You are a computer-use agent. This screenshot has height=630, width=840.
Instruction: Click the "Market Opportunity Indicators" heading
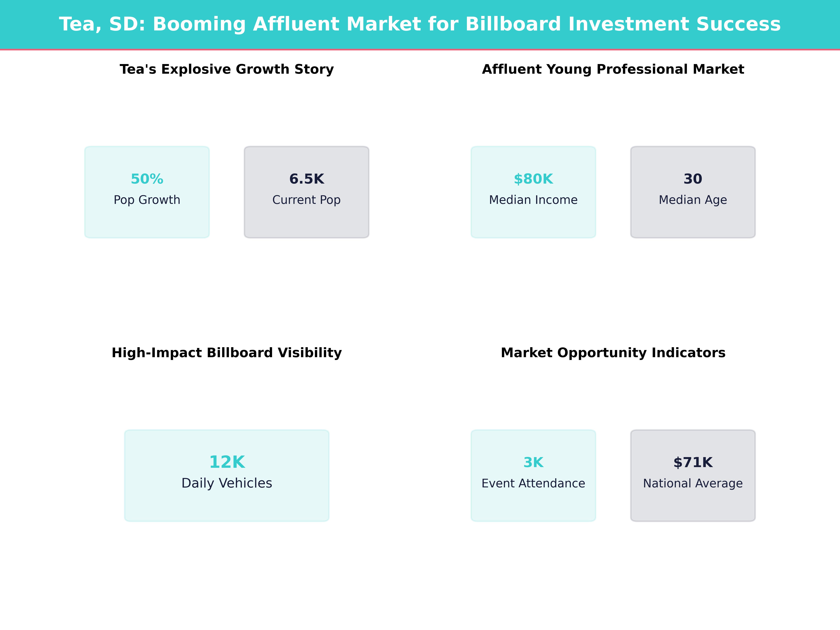tap(613, 352)
